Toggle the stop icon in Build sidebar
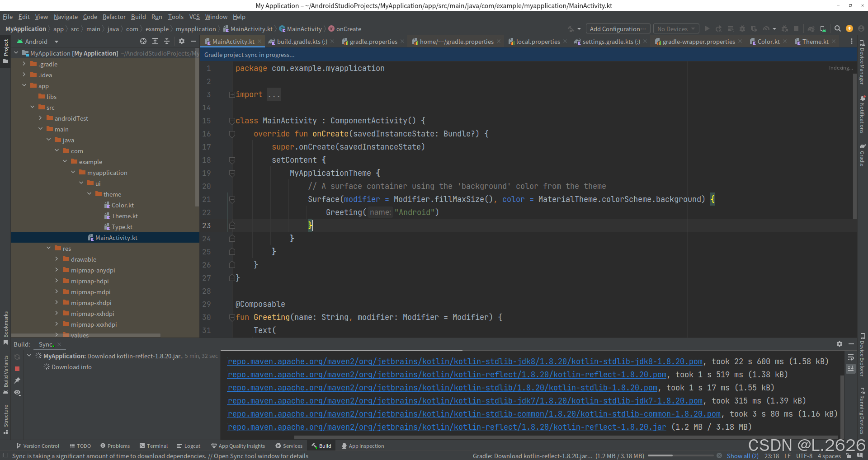Screen dimensions: 868x460 17,369
